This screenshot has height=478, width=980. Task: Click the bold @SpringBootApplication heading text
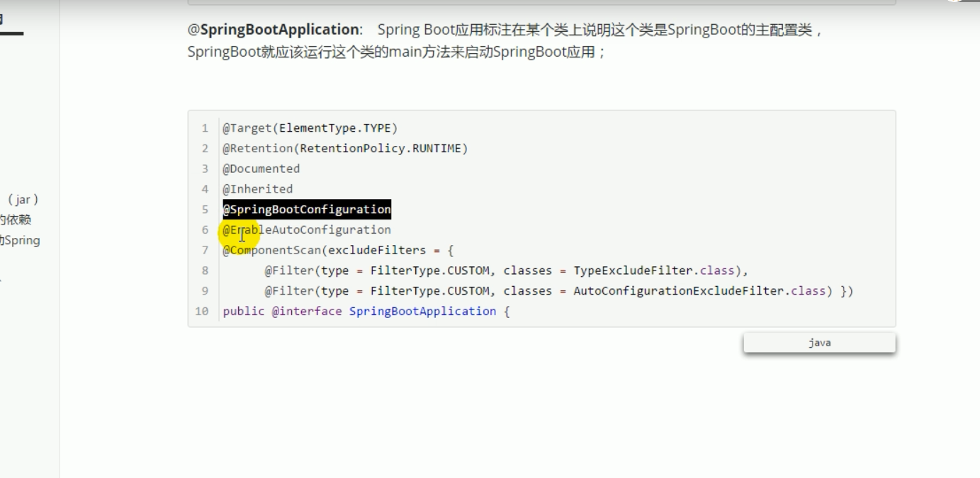275,30
